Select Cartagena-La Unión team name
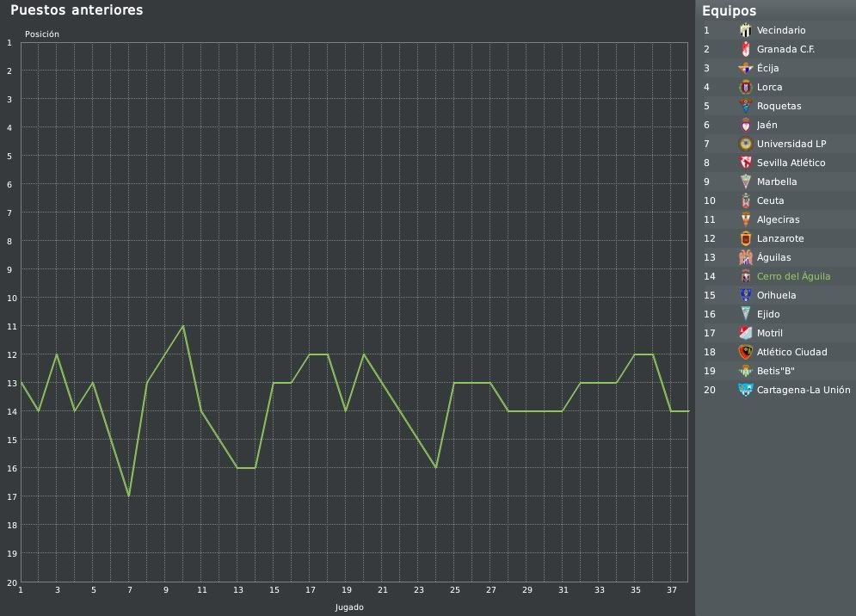 click(x=803, y=390)
